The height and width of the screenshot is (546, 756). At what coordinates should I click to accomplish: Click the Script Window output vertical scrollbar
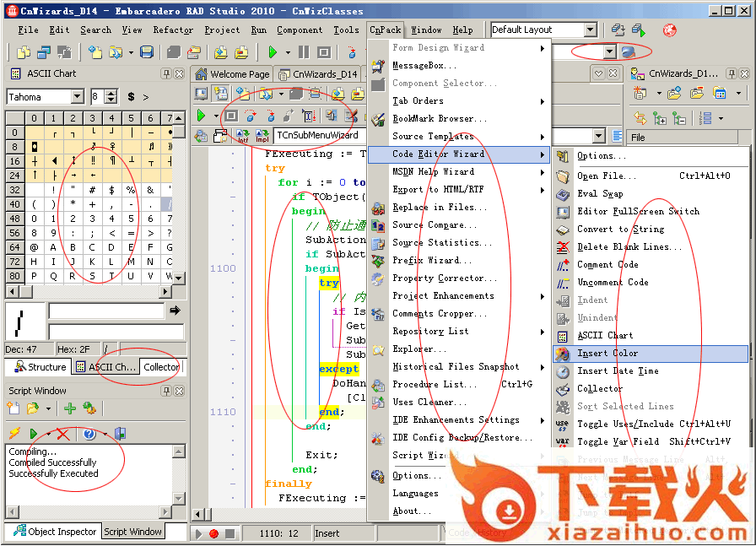point(179,475)
